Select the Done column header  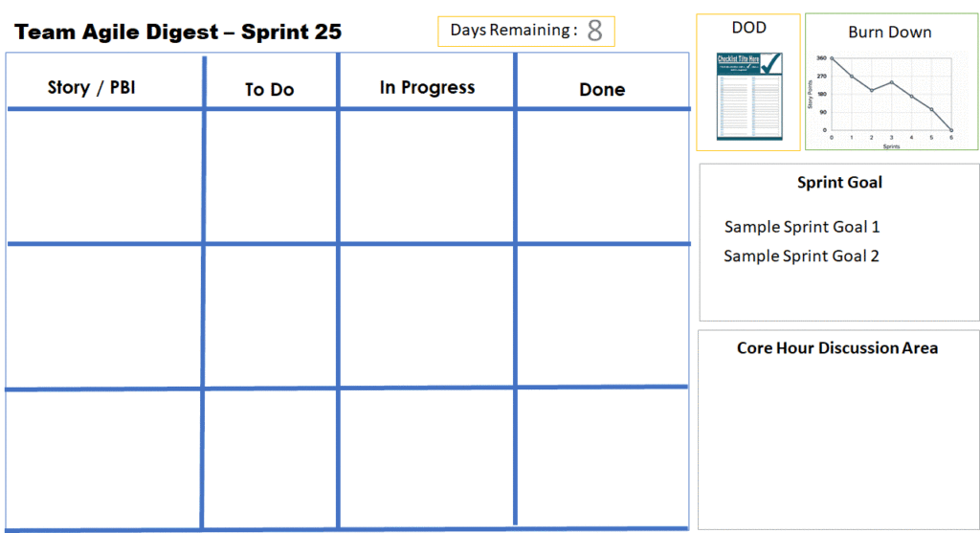point(602,89)
